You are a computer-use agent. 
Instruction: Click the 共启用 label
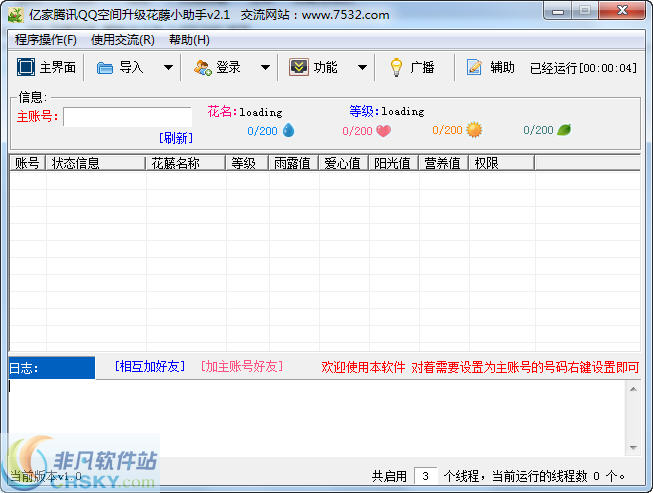point(389,476)
